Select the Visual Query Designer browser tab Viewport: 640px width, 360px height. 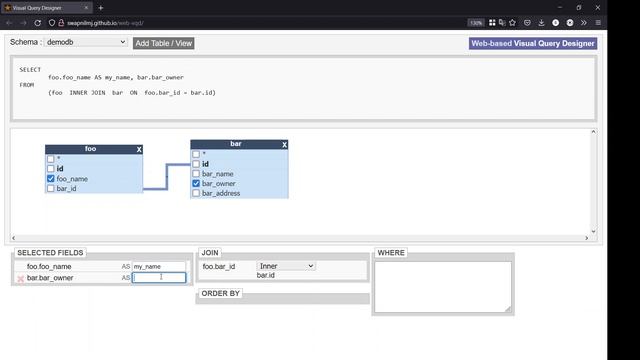46,8
